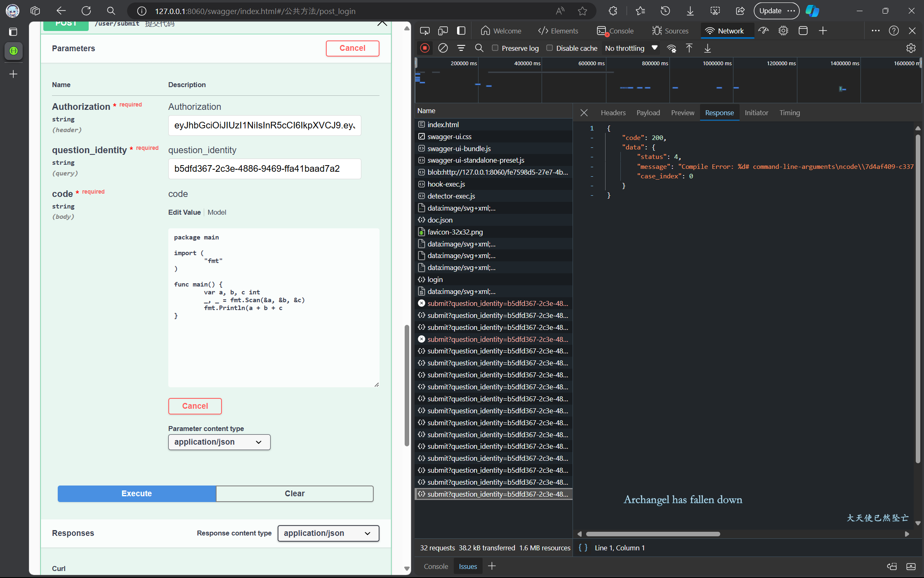Open tab actions icon in browser sidebar
924x578 pixels.
tap(13, 32)
